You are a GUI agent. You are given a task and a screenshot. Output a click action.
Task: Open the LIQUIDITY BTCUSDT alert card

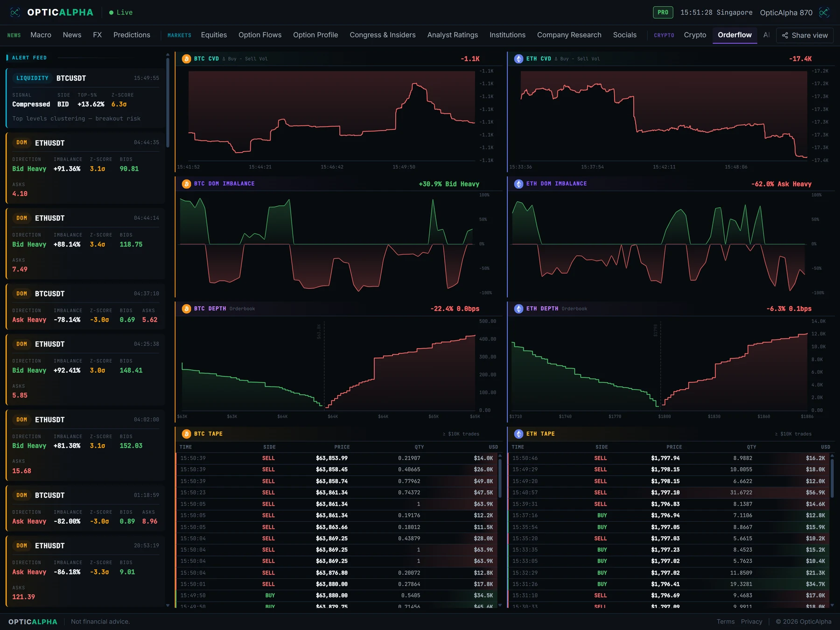(x=85, y=98)
